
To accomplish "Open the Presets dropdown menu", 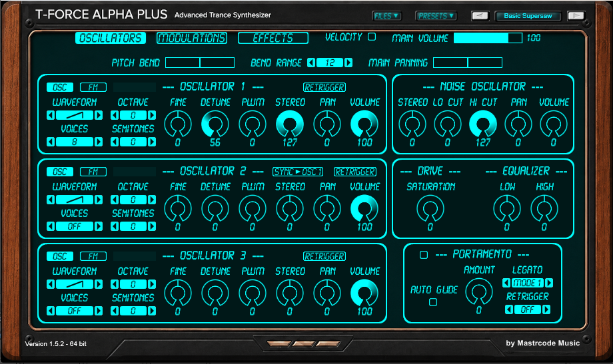I will pos(436,16).
